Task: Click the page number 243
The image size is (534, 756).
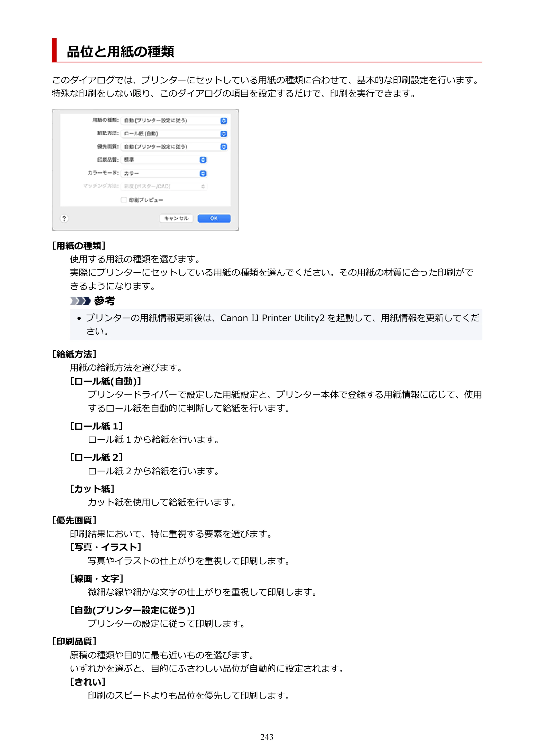Action: 267,737
